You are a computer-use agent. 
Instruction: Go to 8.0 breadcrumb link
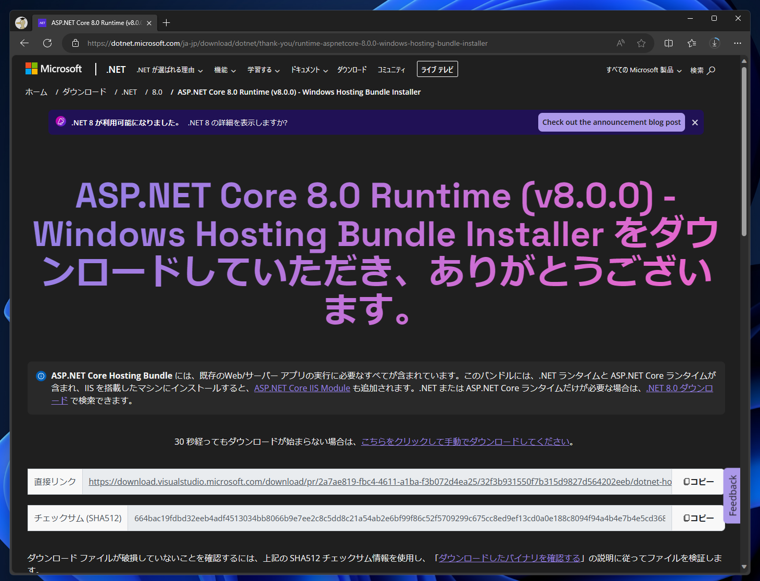pyautogui.click(x=157, y=92)
